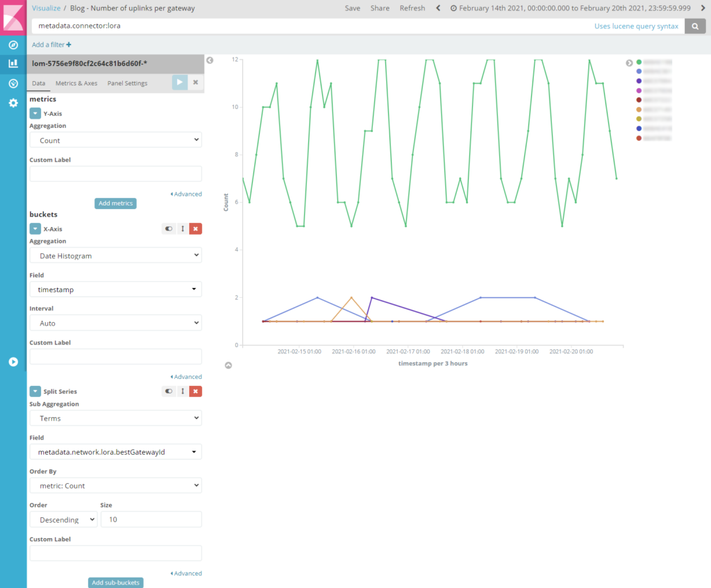This screenshot has height=588, width=711.
Task: Open the Descending Order dropdown
Action: click(63, 519)
